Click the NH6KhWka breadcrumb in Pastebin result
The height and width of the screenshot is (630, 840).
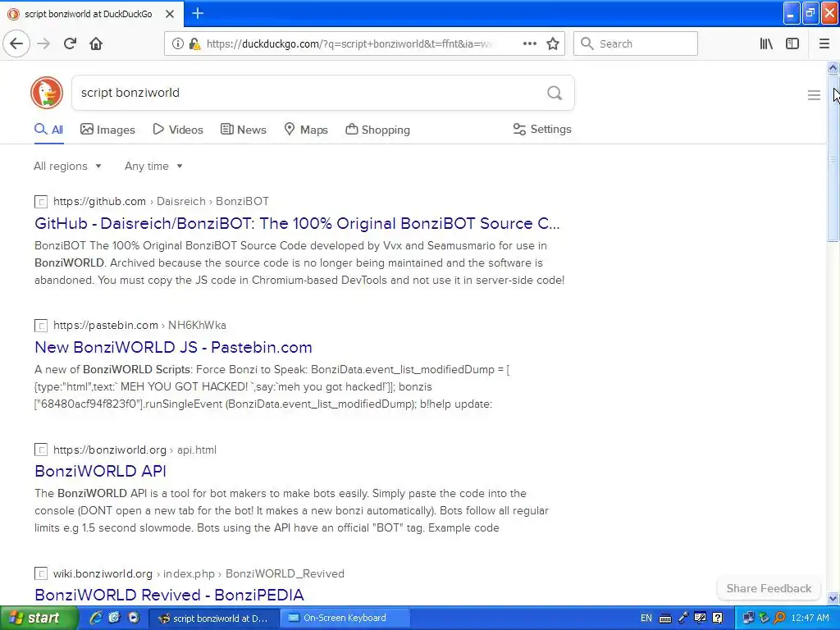tap(197, 325)
